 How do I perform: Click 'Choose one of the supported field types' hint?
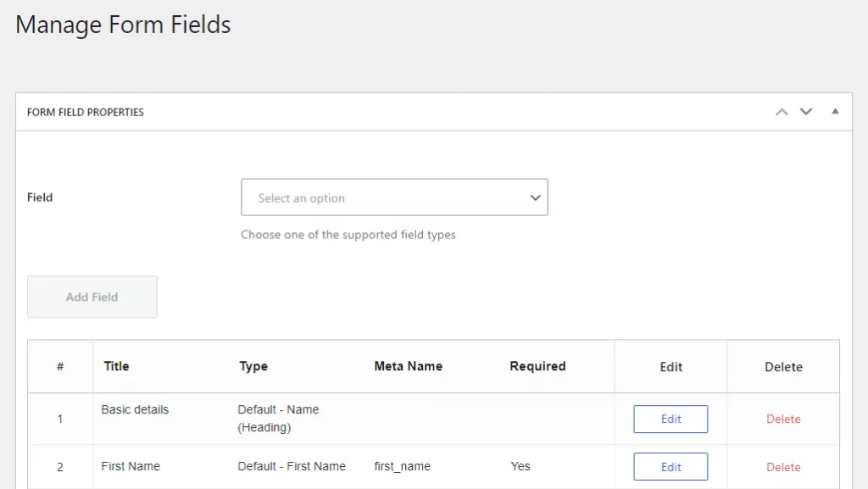pyautogui.click(x=348, y=235)
